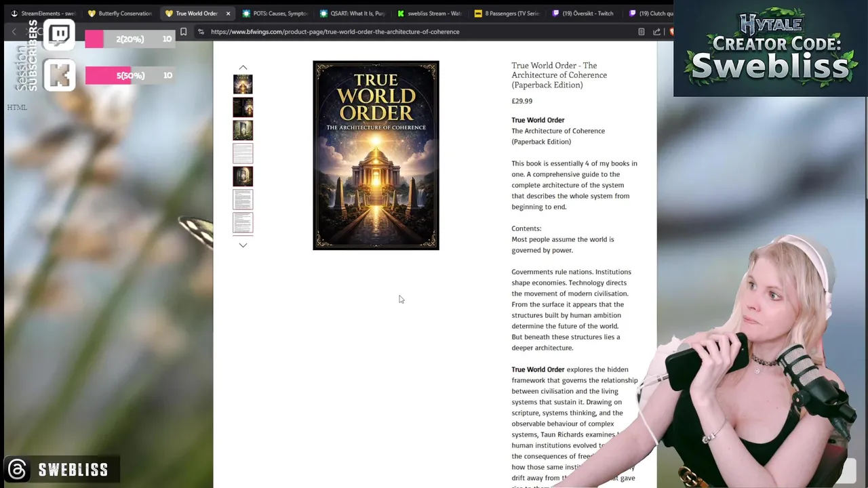Open the 8 Passengers (TV Series) tab
Screen dimensions: 868x488
point(507,14)
